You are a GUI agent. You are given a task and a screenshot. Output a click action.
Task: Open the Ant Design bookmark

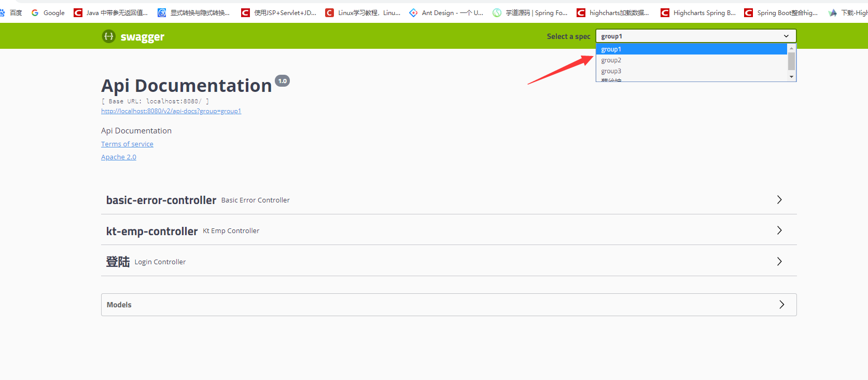coord(446,12)
